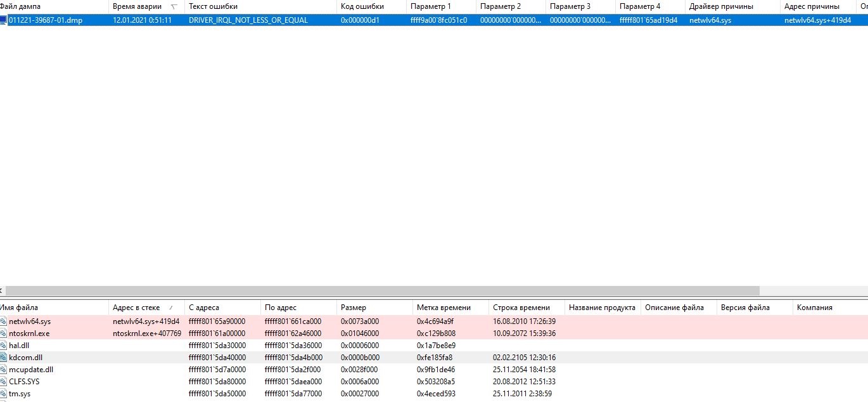Image resolution: width=868 pixels, height=402 pixels.
Task: Select stack address 'ntoskrnl.exe+407769'
Action: 147,334
